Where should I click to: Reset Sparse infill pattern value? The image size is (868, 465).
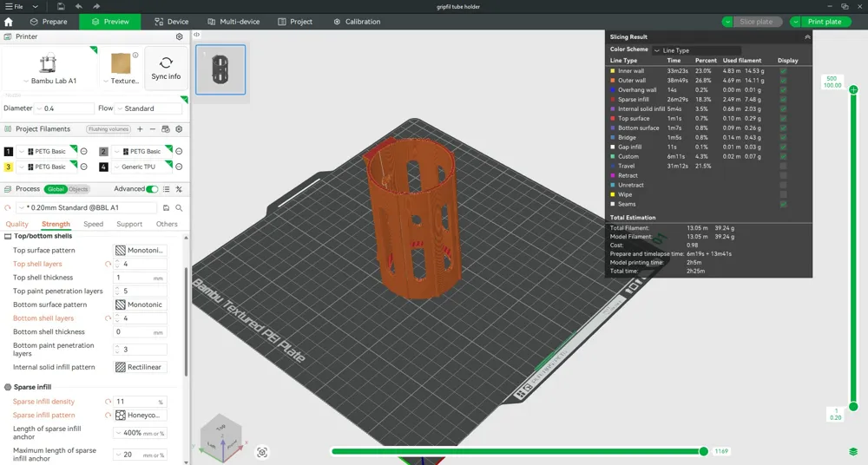coord(108,416)
